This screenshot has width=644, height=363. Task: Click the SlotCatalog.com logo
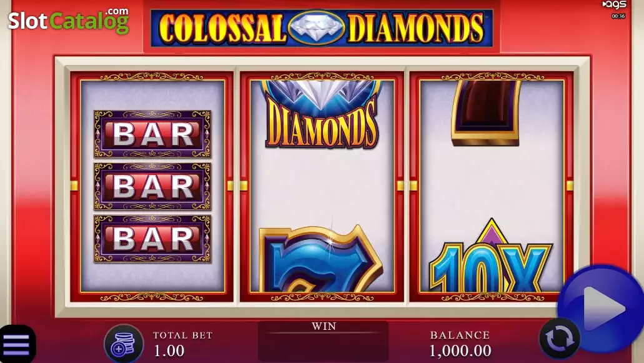point(69,20)
